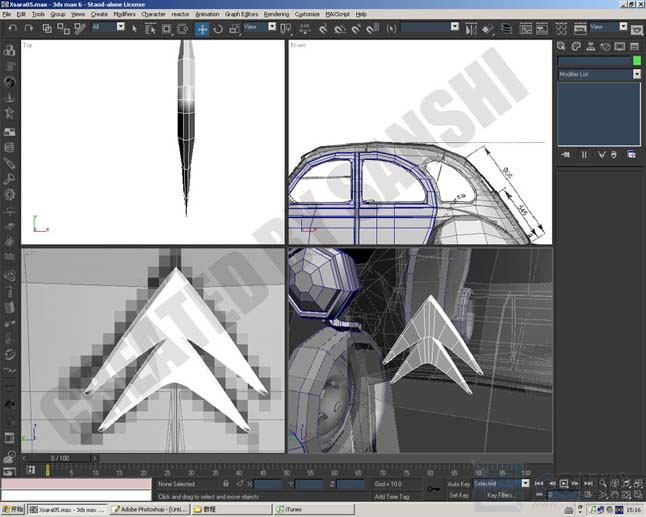Image resolution: width=646 pixels, height=517 pixels.
Task: Click the Undo arrow in the main toolbar
Action: coord(12,28)
